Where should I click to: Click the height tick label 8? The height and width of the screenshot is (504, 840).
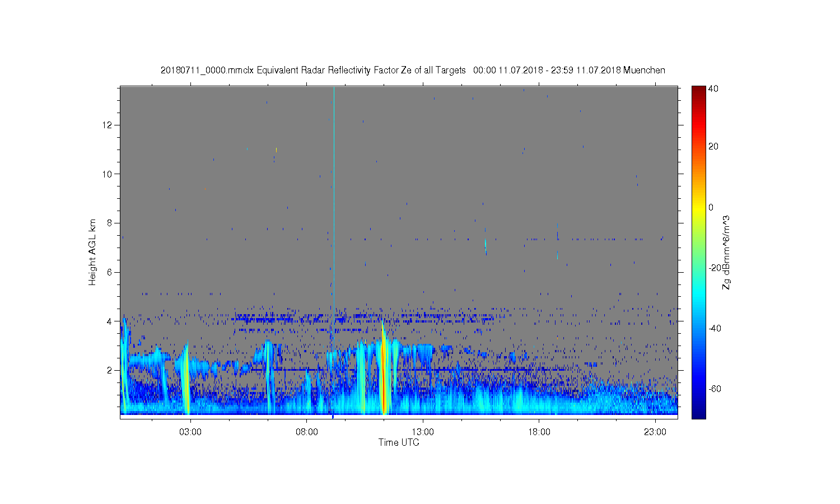pyautogui.click(x=110, y=223)
